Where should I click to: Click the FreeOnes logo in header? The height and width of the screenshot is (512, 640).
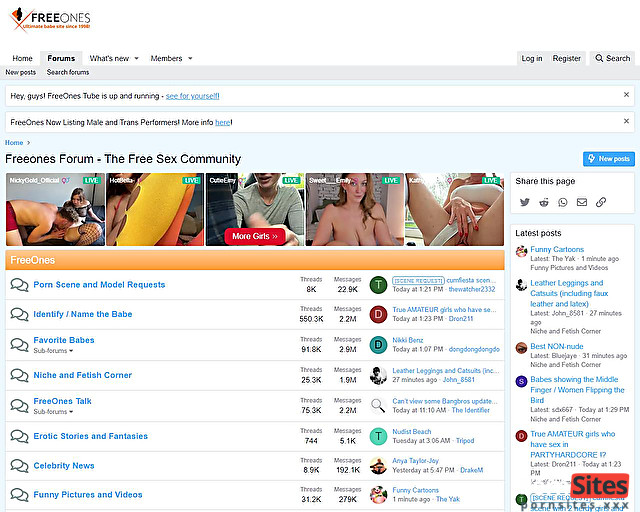tap(50, 20)
